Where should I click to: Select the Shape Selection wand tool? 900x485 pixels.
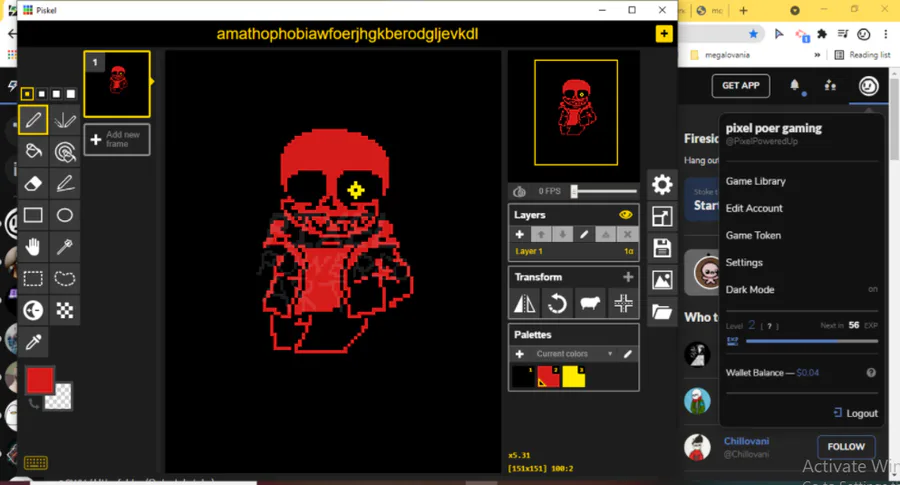pyautogui.click(x=64, y=247)
